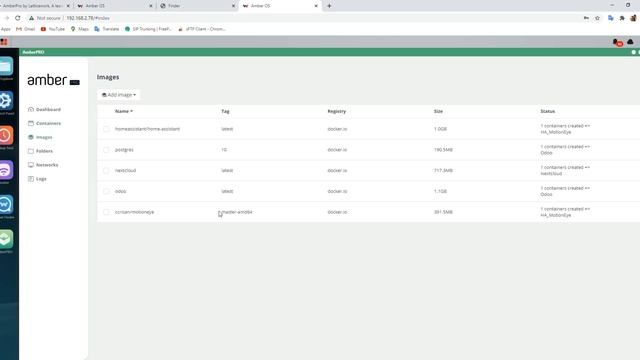Image resolution: width=640 pixels, height=360 pixels.
Task: Open the blue chat-bubble finder dock icon
Action: pos(6,204)
